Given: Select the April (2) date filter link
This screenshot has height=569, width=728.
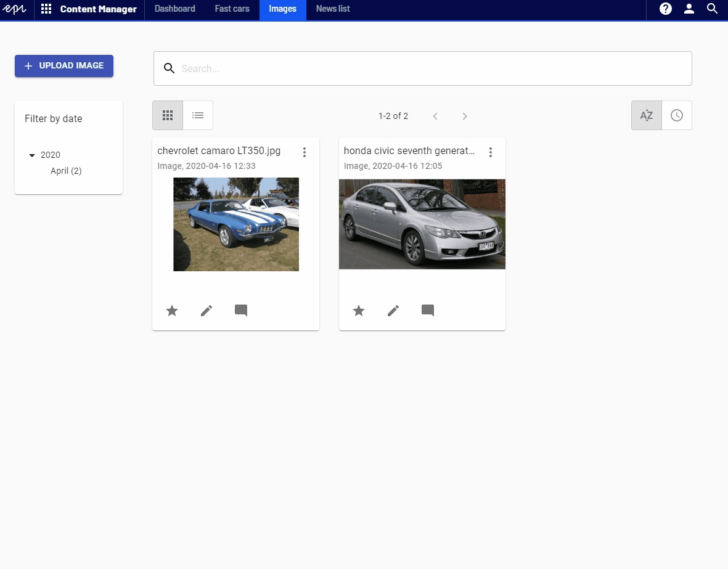Looking at the screenshot, I should tap(65, 171).
